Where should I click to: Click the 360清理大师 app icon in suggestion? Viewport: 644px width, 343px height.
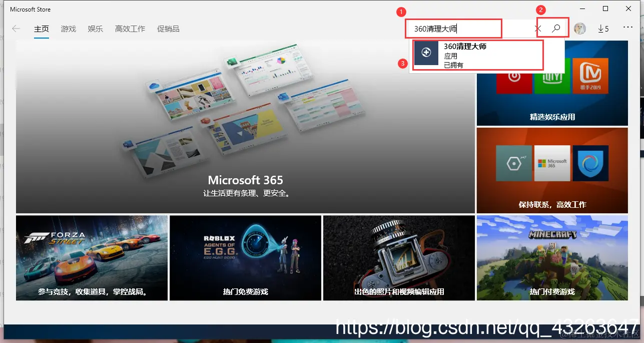click(426, 53)
